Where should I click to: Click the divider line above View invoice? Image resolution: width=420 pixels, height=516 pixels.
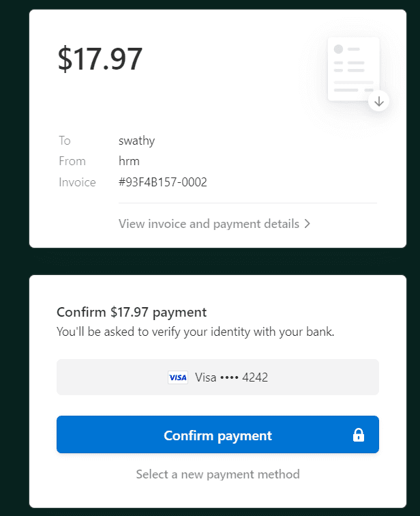pos(247,203)
